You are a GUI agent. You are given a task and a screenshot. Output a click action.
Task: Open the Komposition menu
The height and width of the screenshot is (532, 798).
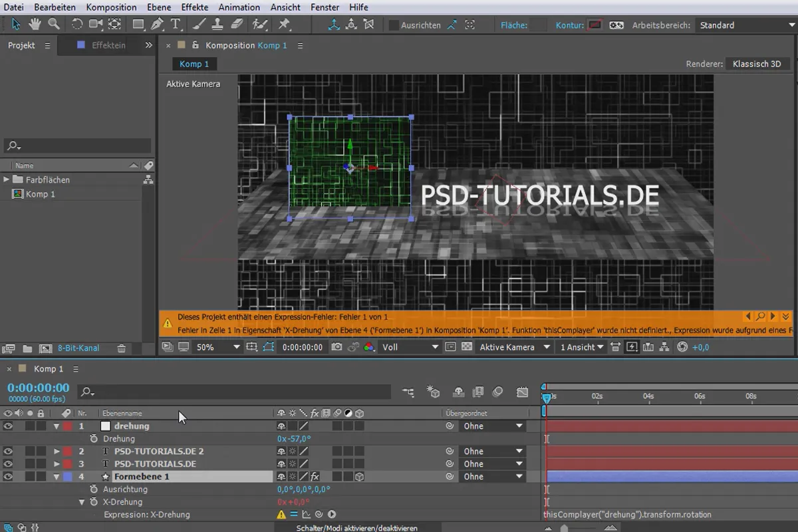pos(111,7)
